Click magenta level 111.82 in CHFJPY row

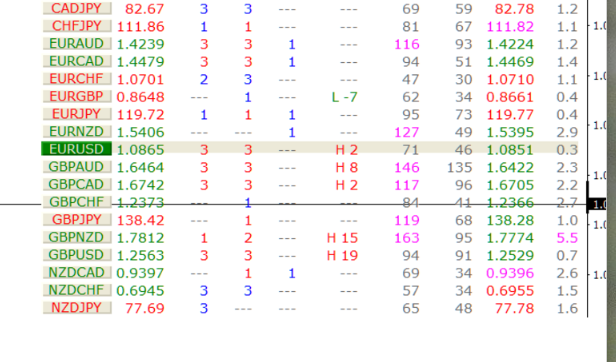tap(510, 27)
